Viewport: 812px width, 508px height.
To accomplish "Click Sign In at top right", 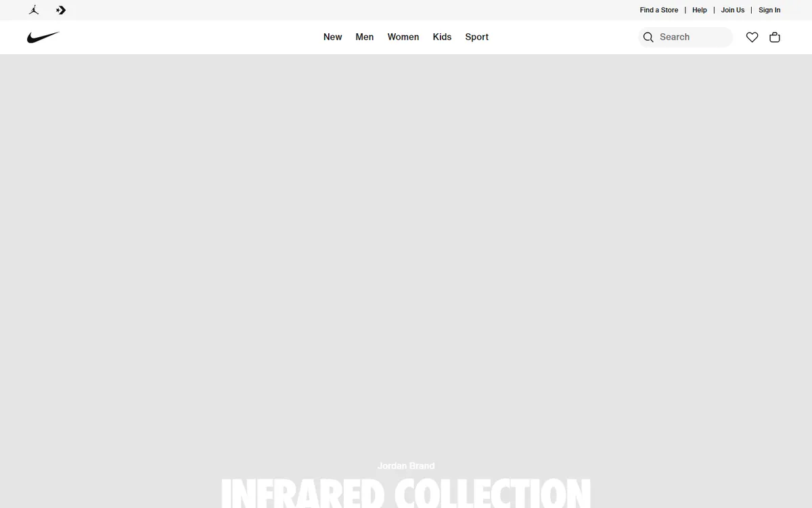I will tap(769, 10).
